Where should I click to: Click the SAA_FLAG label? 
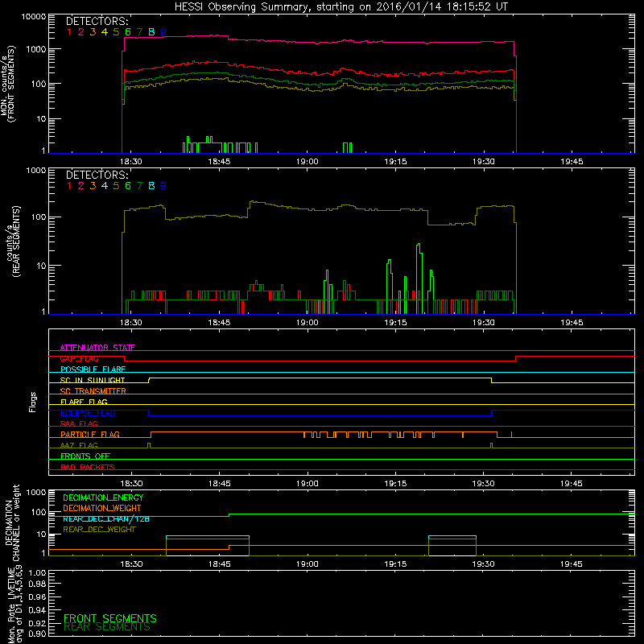(x=79, y=423)
